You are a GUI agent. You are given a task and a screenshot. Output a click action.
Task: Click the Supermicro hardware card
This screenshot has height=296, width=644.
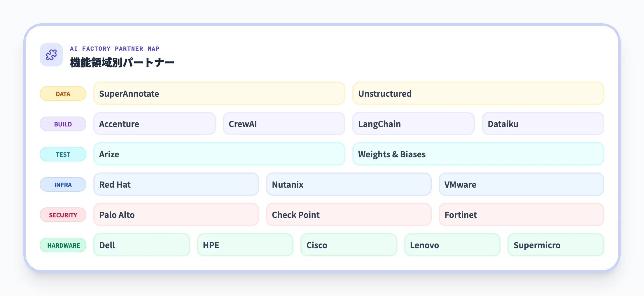pyautogui.click(x=556, y=245)
